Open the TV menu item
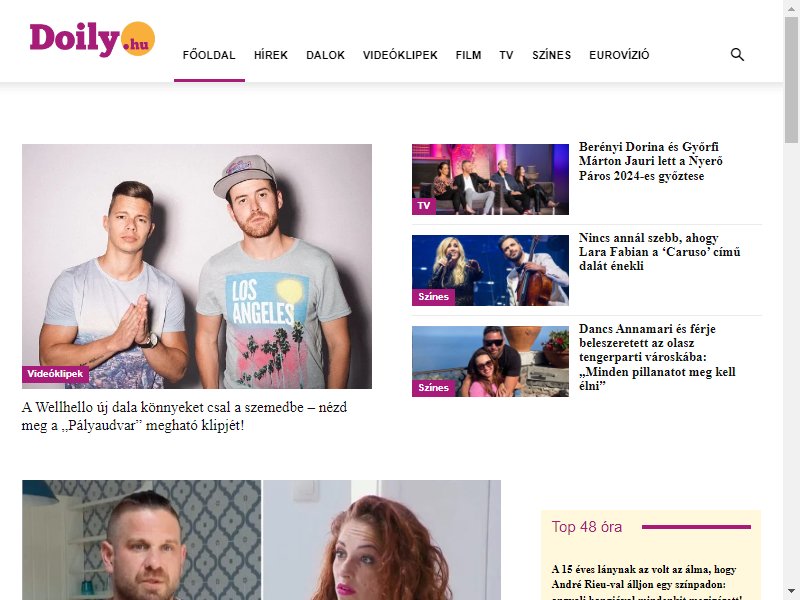This screenshot has height=600, width=800. point(506,55)
